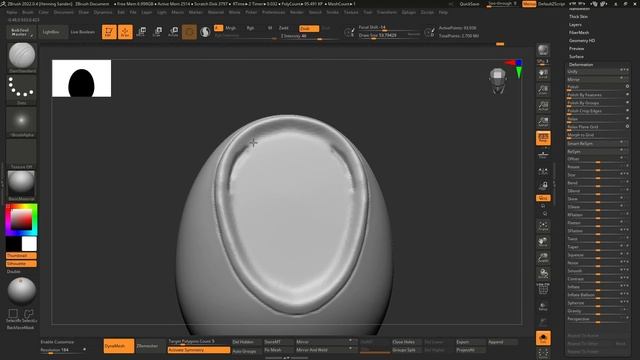Click the Fix Mesh button
Image resolution: width=640 pixels, height=360 pixels.
pos(278,350)
